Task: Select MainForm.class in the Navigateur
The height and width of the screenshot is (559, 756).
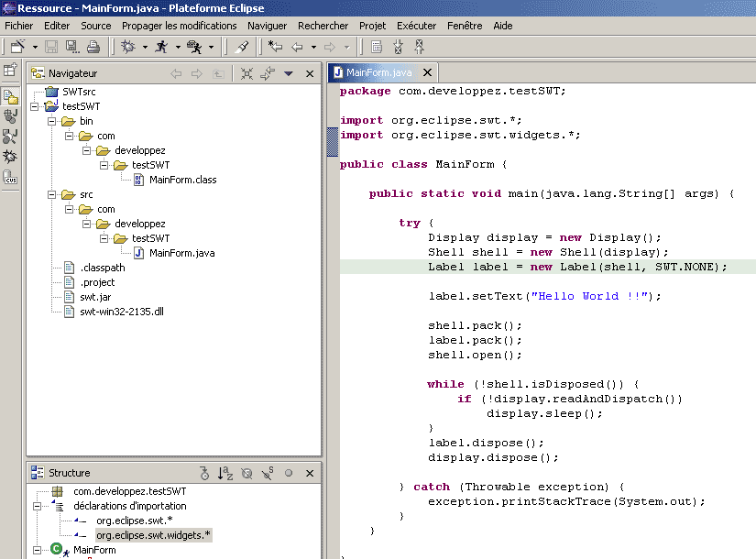Action: point(182,180)
